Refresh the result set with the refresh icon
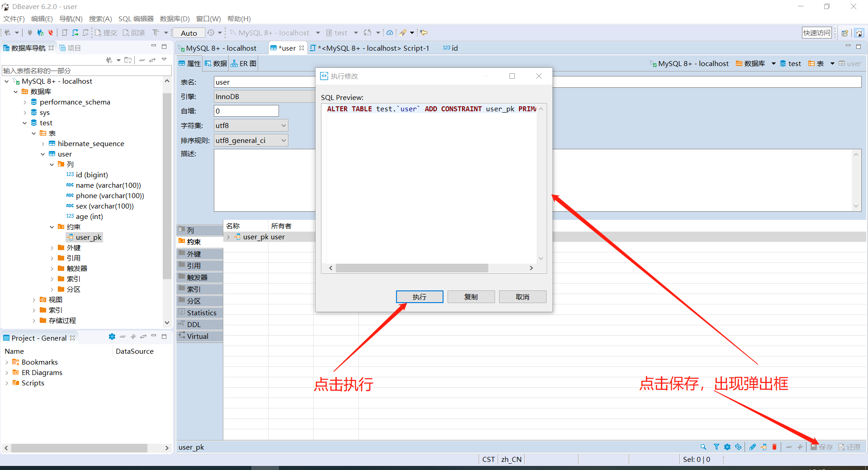868x470 pixels. tap(738, 447)
